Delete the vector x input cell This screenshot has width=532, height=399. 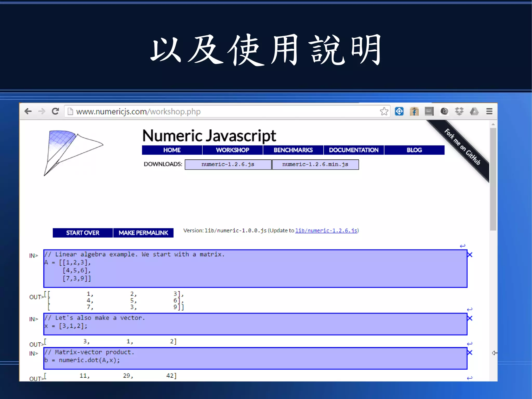tap(470, 318)
